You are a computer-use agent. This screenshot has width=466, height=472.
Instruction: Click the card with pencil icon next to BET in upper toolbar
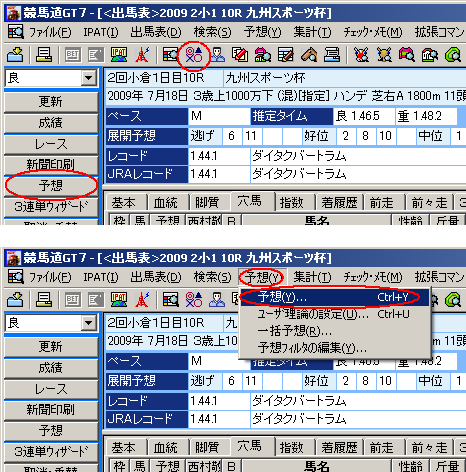96,55
